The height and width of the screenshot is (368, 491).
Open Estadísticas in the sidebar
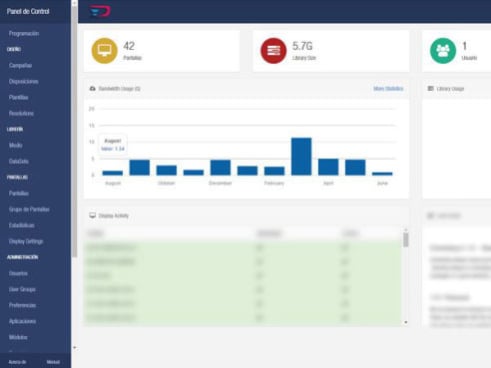click(21, 225)
